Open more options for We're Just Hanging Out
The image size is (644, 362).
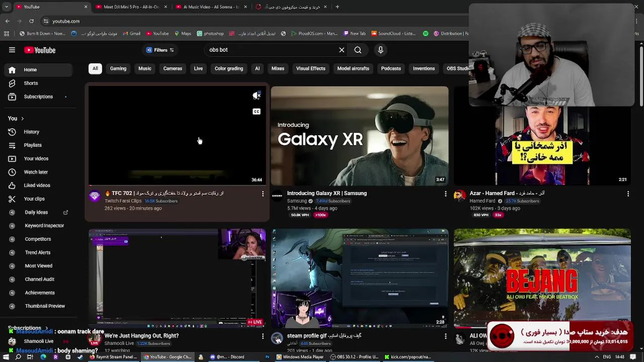tap(263, 336)
